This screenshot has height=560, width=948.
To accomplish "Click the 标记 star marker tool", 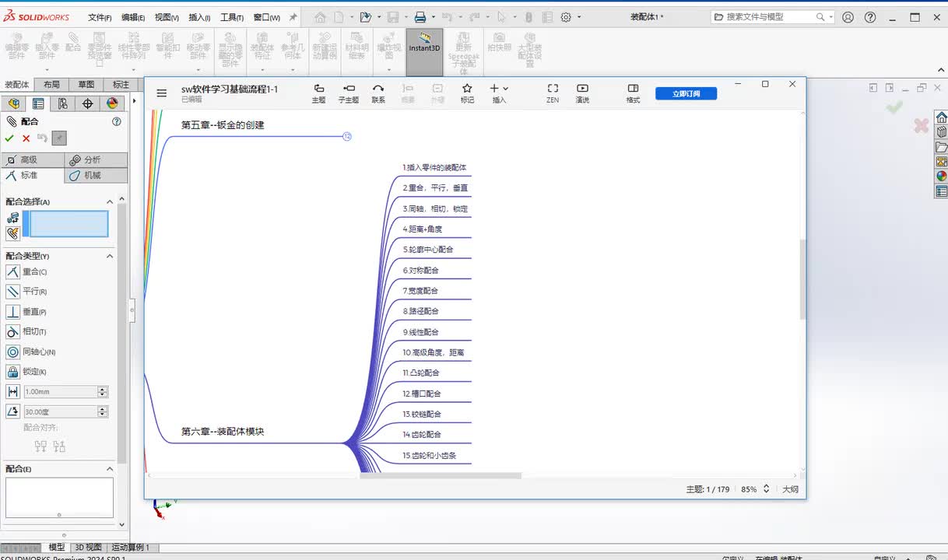I will tap(467, 93).
